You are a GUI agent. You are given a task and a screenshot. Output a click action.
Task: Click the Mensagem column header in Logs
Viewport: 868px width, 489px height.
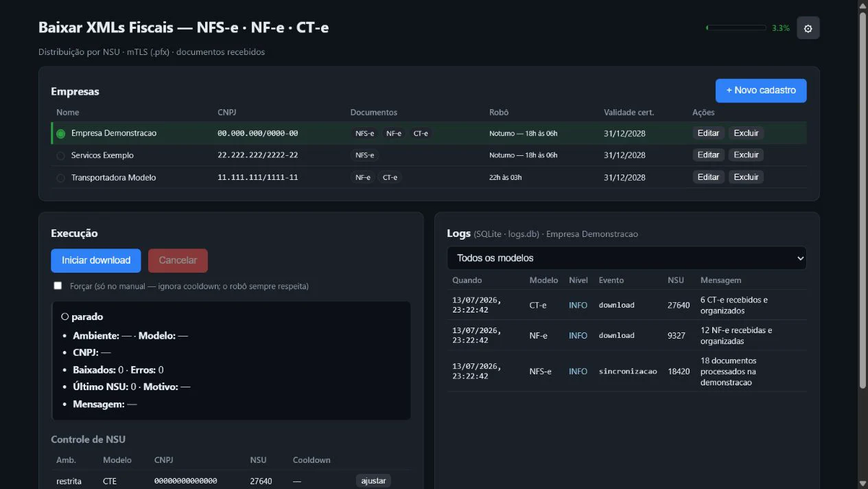point(720,280)
